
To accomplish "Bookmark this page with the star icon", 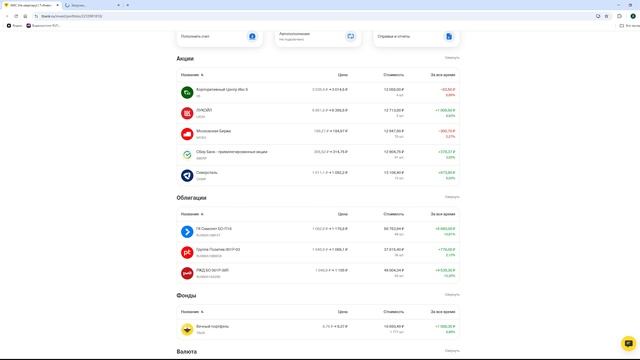I will (x=607, y=16).
